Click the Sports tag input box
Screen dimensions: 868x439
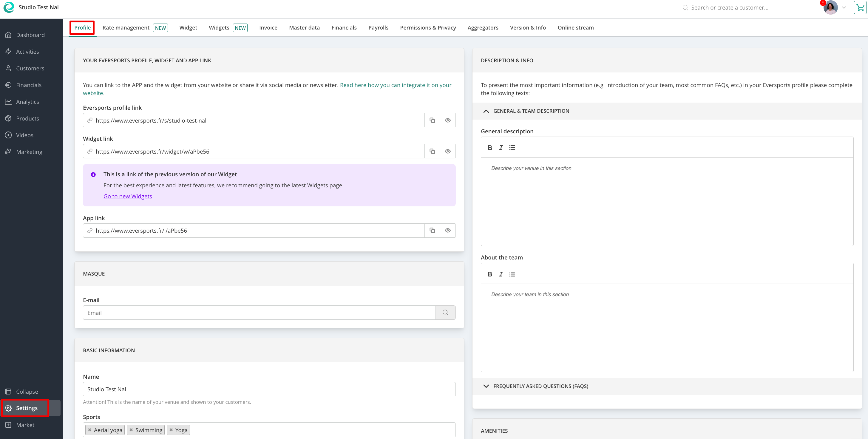[269, 430]
